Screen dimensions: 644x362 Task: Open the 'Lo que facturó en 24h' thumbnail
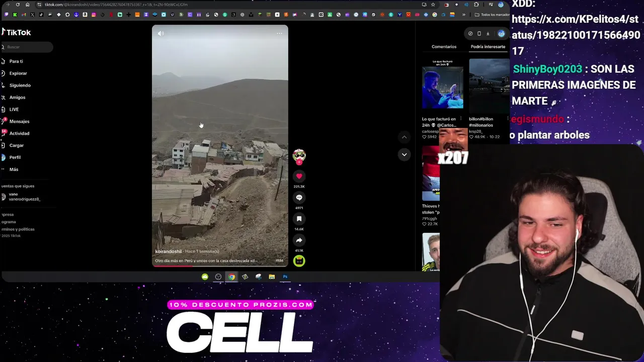443,84
